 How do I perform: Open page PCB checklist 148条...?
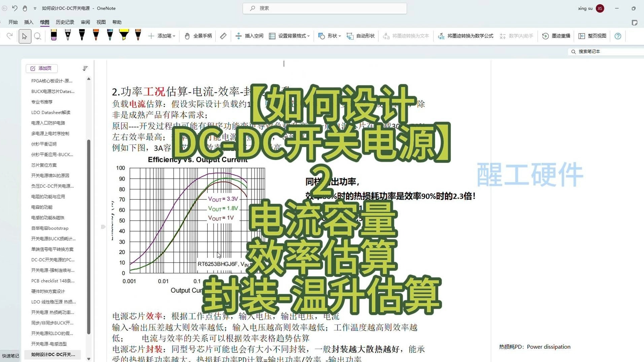53,281
